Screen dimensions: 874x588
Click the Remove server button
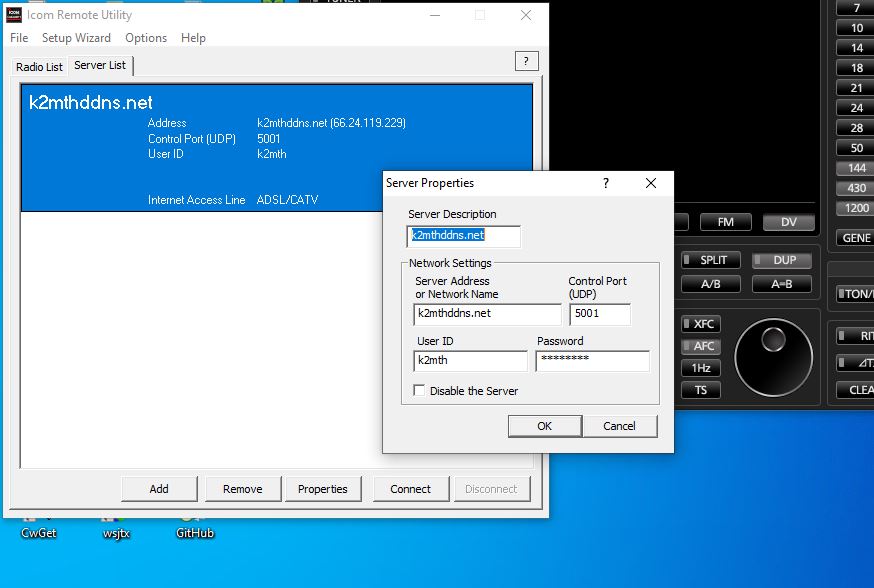242,489
